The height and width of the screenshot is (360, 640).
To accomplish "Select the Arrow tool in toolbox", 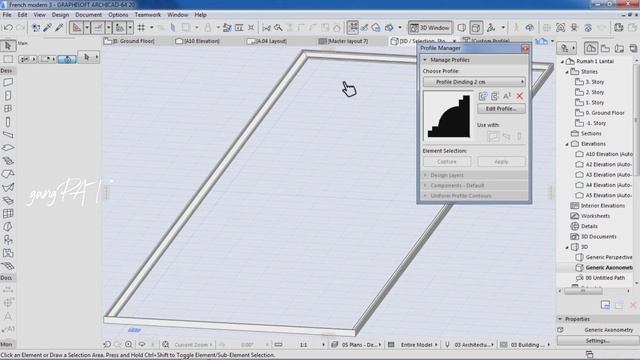I will (x=8, y=46).
